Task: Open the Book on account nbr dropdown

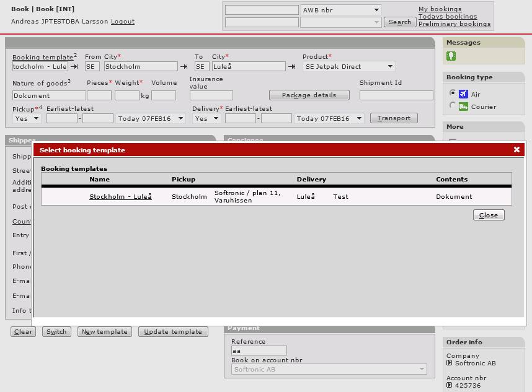Action: [x=329, y=369]
